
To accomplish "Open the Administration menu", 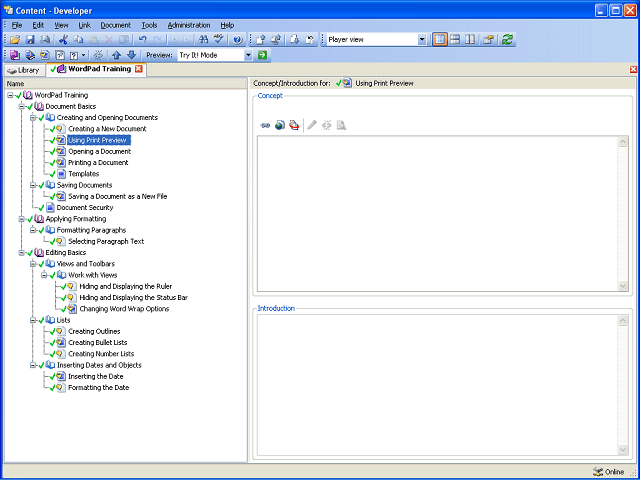I will coord(189,25).
